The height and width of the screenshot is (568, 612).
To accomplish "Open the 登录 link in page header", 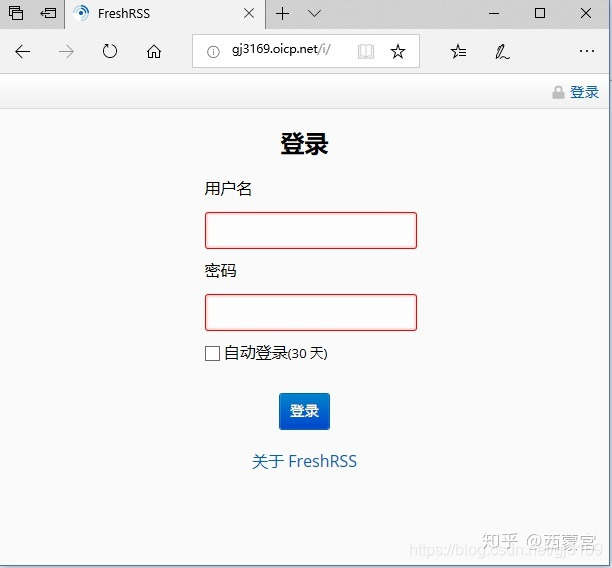I will pos(584,93).
